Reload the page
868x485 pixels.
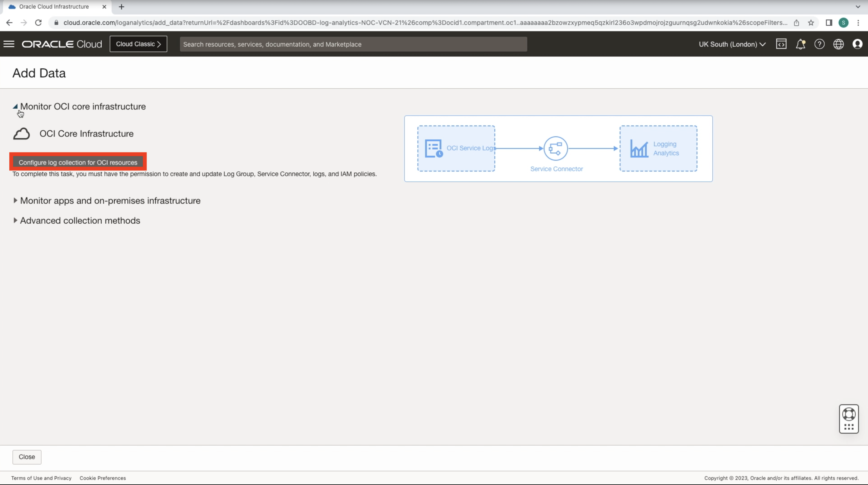pyautogui.click(x=38, y=23)
